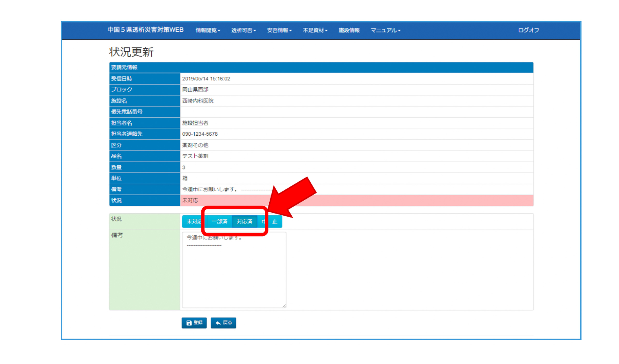Click the 中国5県透析災害対策WEB site title
619x364 pixels.
click(x=145, y=30)
